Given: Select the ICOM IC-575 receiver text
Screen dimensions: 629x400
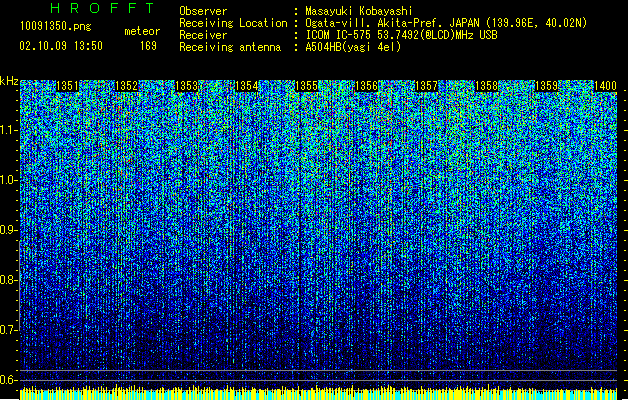Looking at the screenshot, I should tap(401, 35).
